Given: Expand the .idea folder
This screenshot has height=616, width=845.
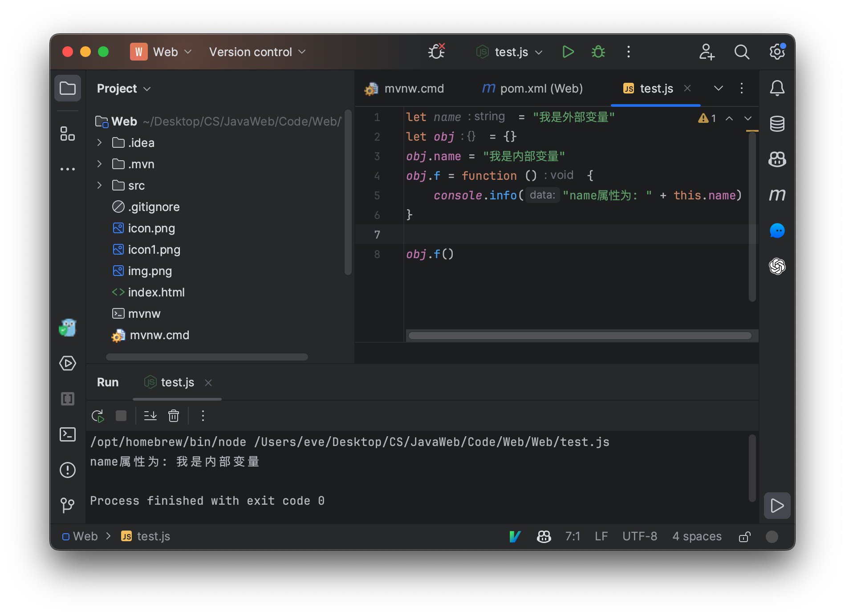Looking at the screenshot, I should click(x=100, y=142).
